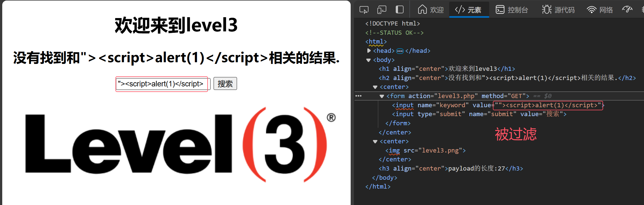Select the opening html tag node

pyautogui.click(x=376, y=42)
